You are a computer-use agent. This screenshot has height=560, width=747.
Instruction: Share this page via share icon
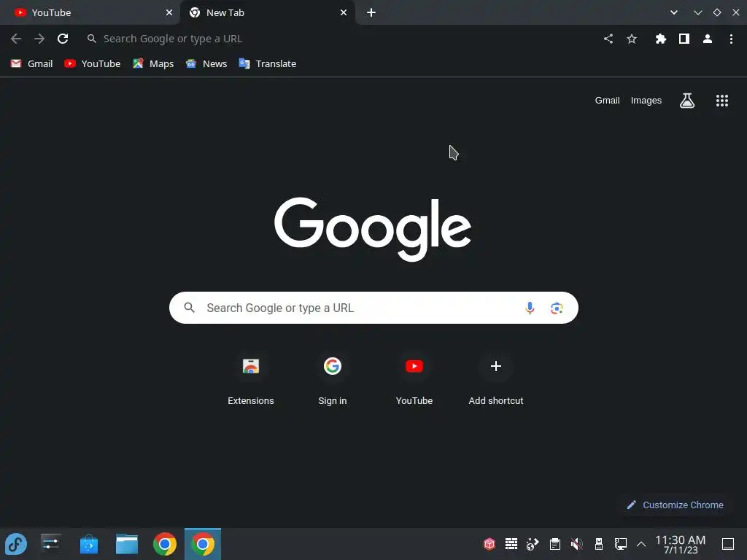coord(608,39)
